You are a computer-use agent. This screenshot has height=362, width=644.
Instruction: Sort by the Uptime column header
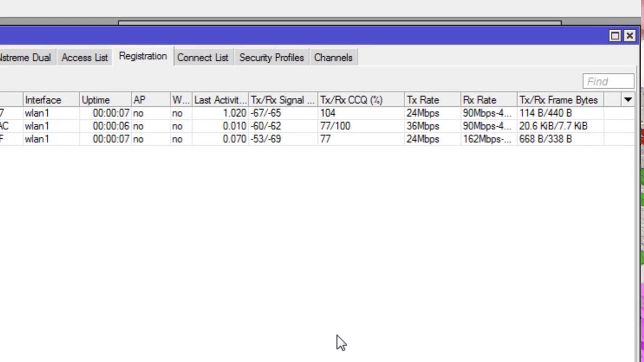click(105, 100)
